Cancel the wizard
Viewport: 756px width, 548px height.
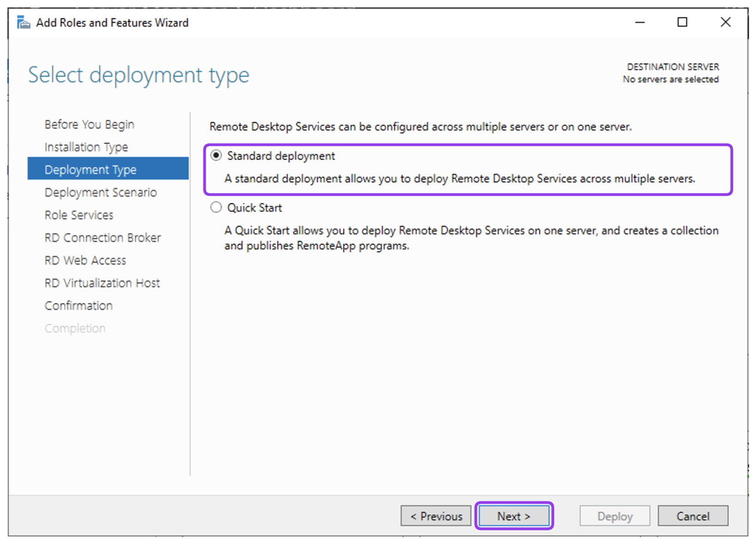(x=693, y=516)
